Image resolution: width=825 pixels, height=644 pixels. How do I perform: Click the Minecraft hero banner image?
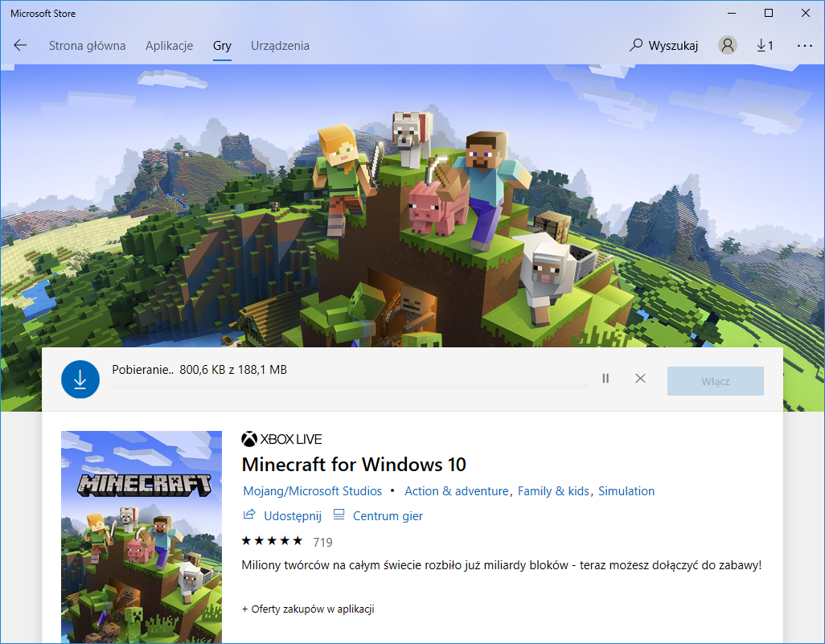(x=412, y=205)
